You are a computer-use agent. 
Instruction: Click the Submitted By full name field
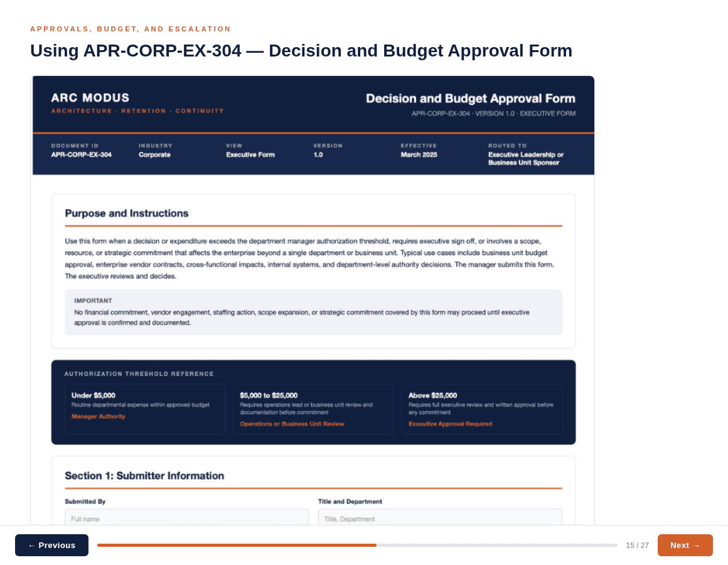(186, 517)
